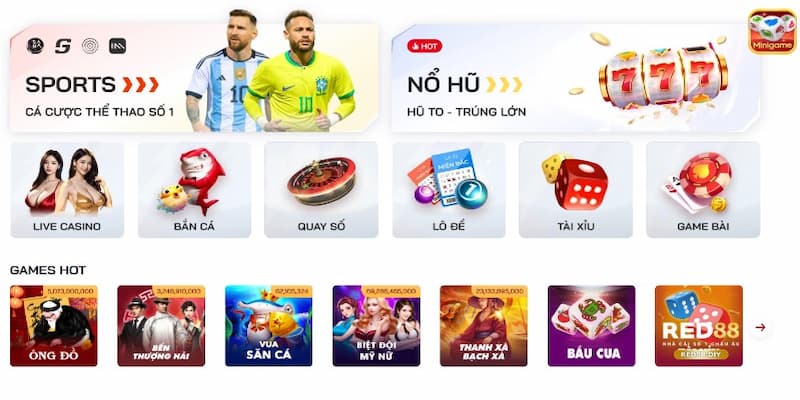The height and width of the screenshot is (400, 800).
Task: Click the first circular provider logo
Action: (x=35, y=46)
